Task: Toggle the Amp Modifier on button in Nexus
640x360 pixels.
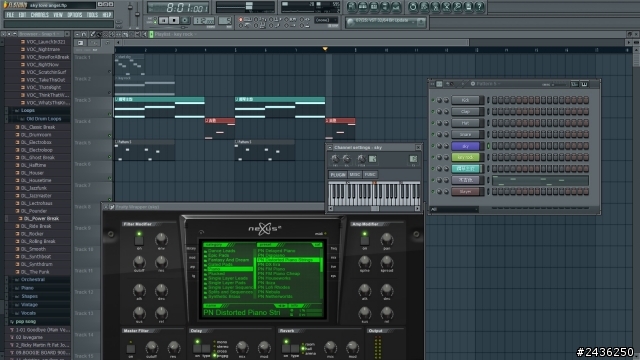Action: [364, 240]
